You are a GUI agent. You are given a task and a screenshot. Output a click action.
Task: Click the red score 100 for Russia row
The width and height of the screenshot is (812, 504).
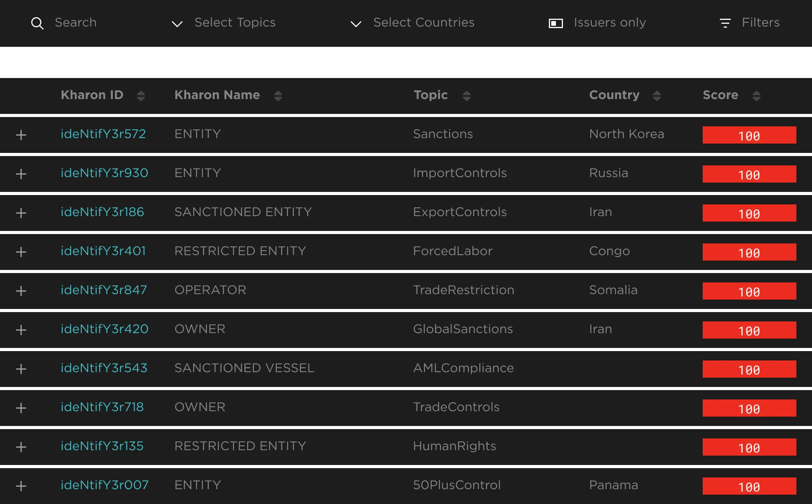coord(749,174)
